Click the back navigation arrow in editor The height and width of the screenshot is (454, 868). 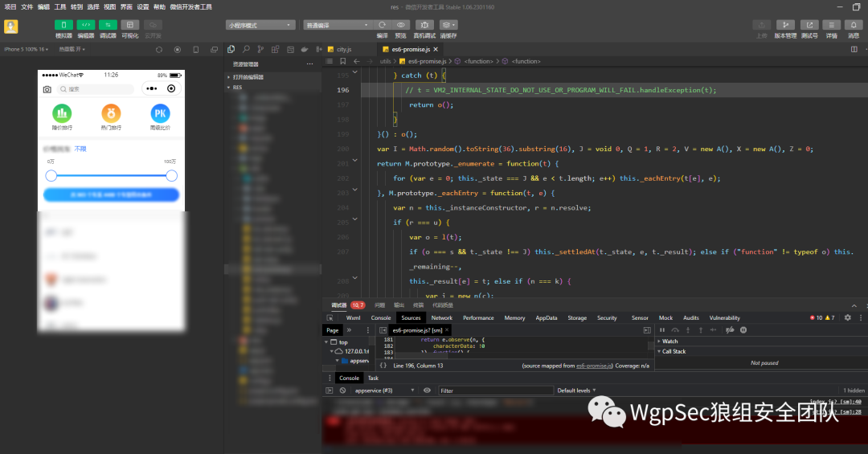click(x=357, y=61)
